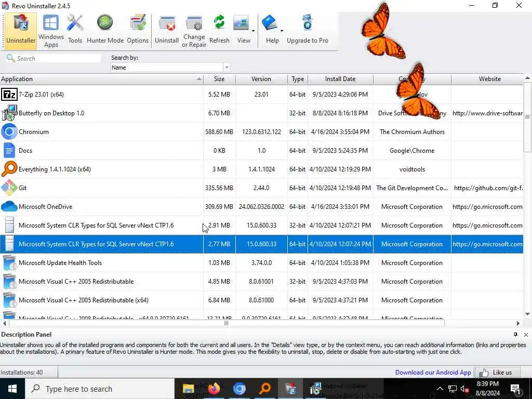Open the Windows Apps section

click(51, 31)
